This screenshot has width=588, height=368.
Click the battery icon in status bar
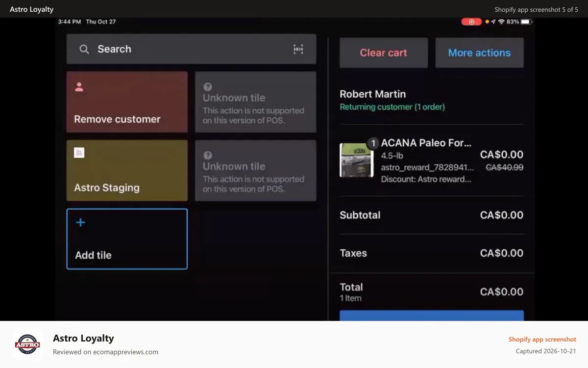point(526,22)
